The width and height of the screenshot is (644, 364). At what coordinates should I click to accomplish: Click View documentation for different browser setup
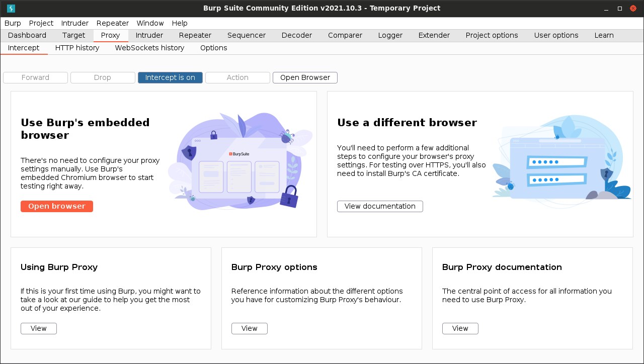380,206
